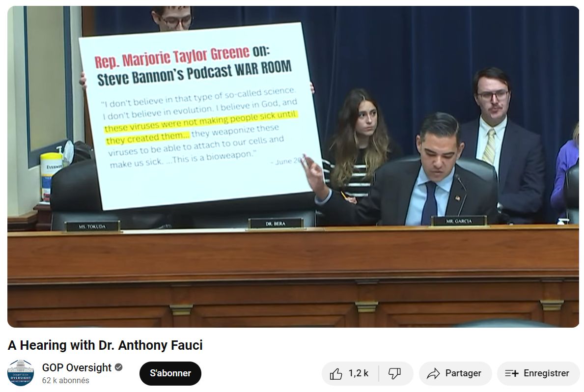This screenshot has width=584, height=392.
Task: Click the 1,2 k like count
Action: pyautogui.click(x=358, y=373)
